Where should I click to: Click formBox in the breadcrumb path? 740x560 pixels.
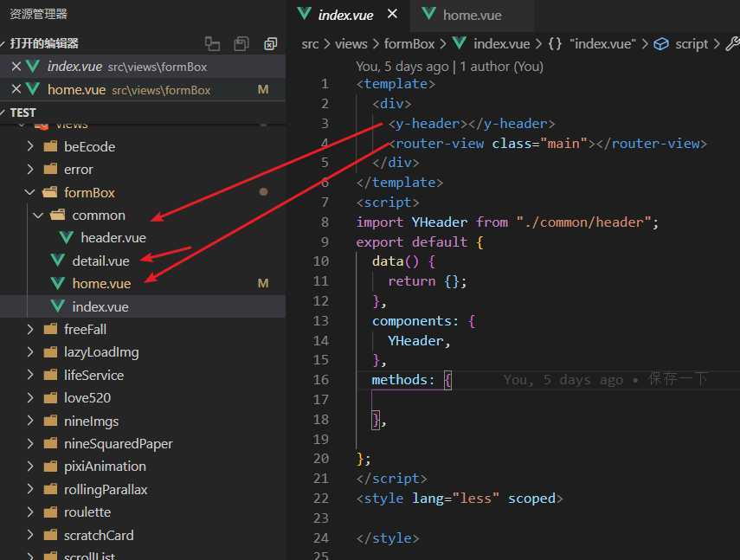tap(409, 44)
